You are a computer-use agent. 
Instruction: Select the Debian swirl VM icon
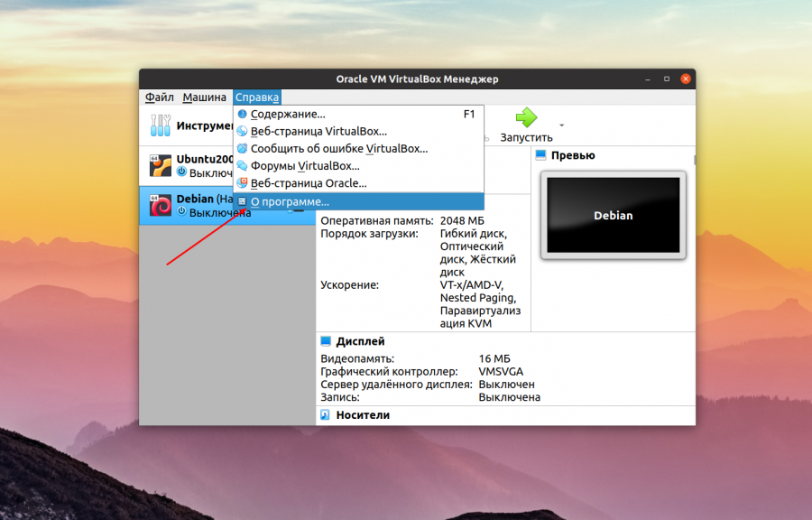(161, 205)
